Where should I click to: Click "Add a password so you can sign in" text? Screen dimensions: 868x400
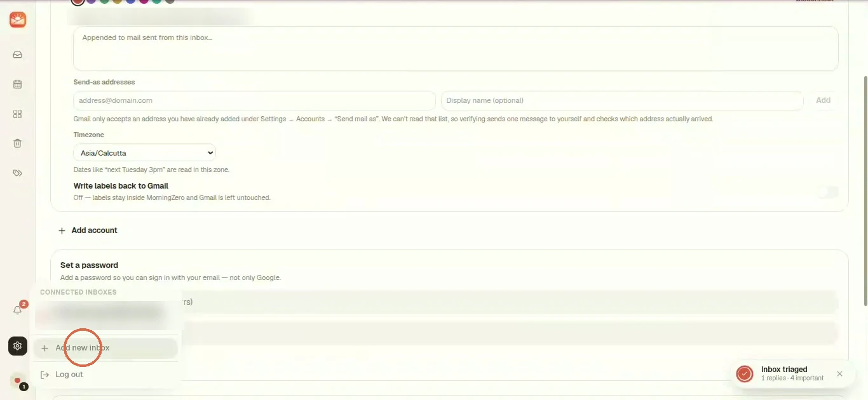[x=170, y=277]
